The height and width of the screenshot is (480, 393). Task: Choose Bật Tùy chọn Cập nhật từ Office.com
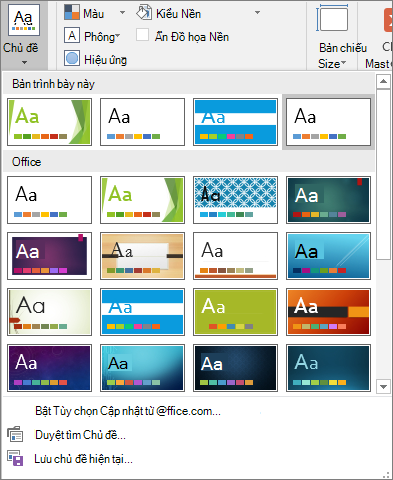[x=128, y=411]
